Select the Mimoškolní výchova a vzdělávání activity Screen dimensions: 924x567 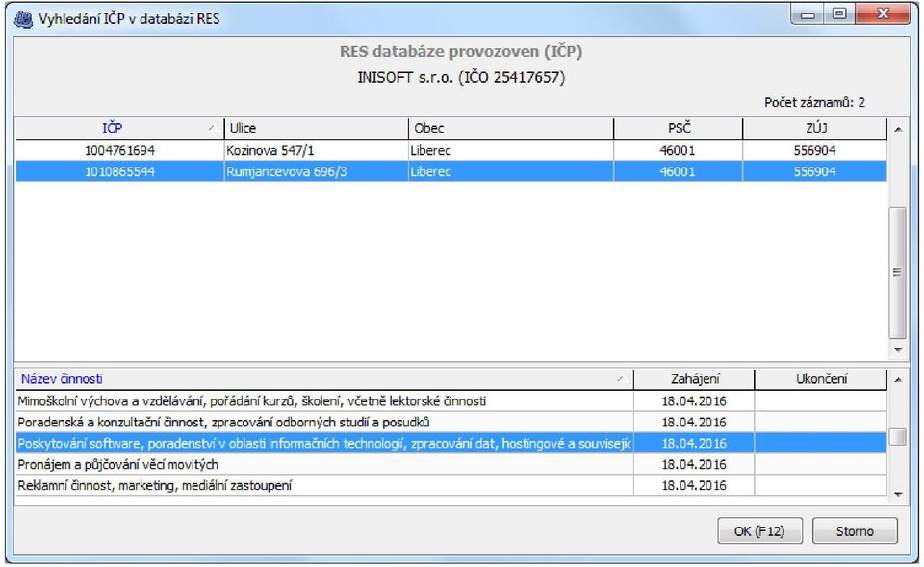pos(324,401)
